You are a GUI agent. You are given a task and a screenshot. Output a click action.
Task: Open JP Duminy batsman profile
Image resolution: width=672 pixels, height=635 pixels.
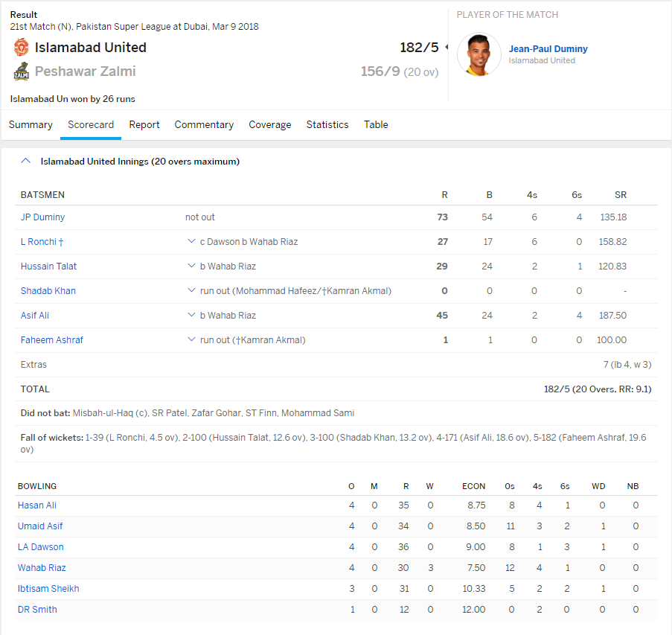click(x=42, y=217)
